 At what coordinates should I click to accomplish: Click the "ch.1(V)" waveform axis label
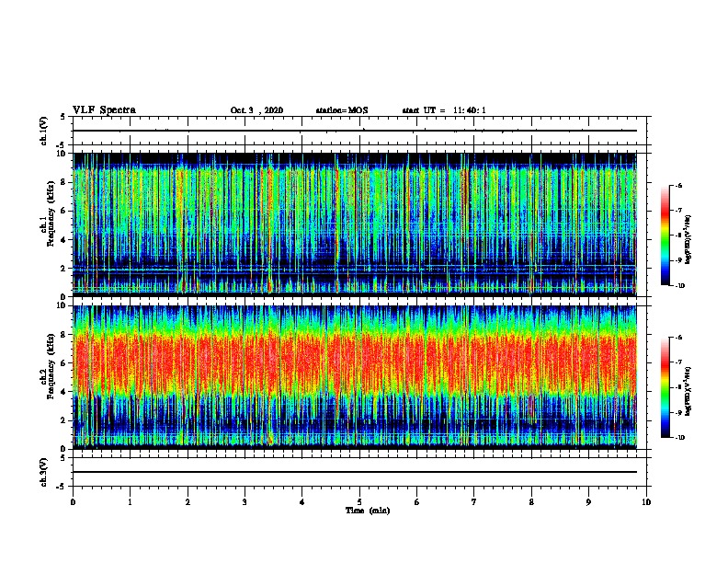point(44,131)
